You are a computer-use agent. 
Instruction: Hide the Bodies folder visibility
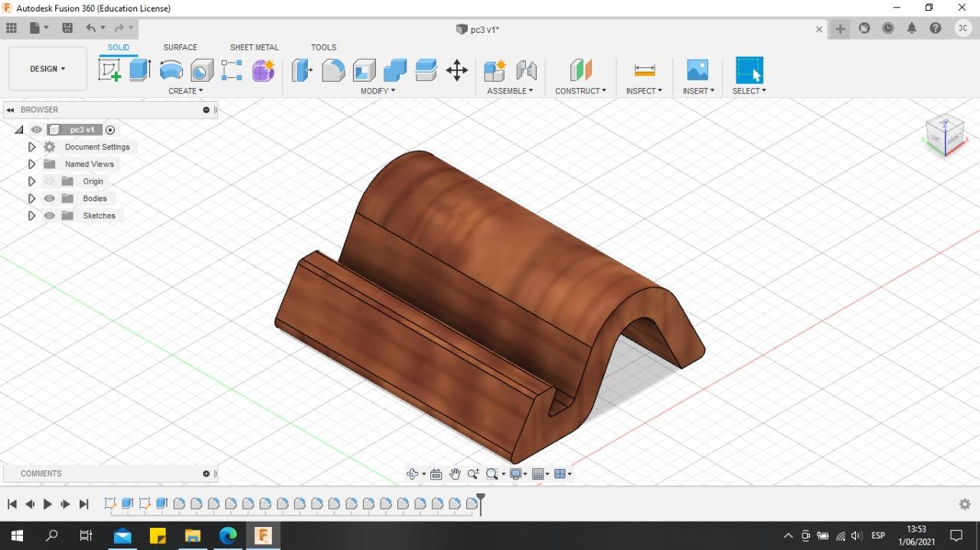[x=50, y=198]
